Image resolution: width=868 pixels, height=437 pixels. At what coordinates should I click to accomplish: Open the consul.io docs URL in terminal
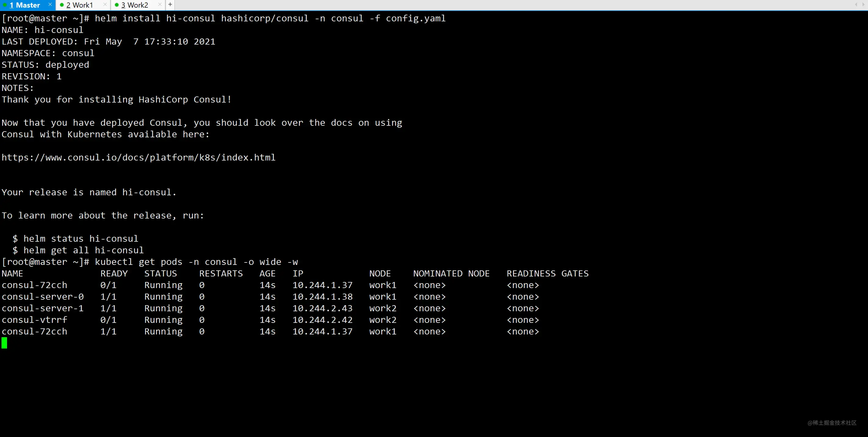[138, 157]
